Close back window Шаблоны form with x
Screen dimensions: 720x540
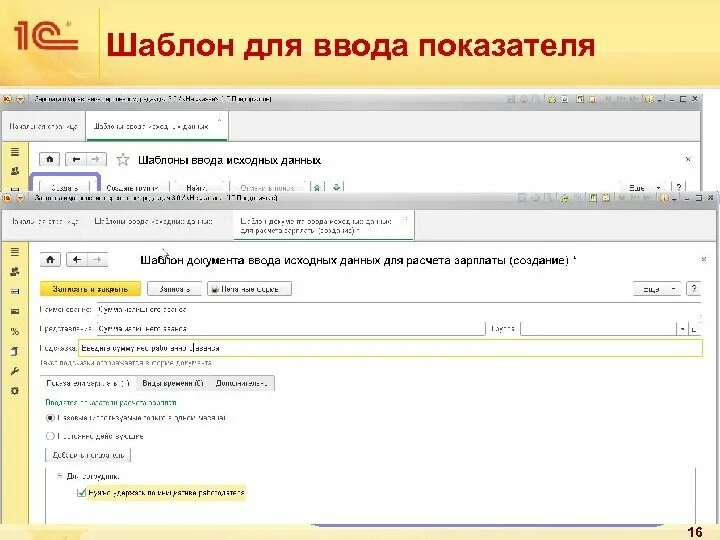(x=688, y=159)
